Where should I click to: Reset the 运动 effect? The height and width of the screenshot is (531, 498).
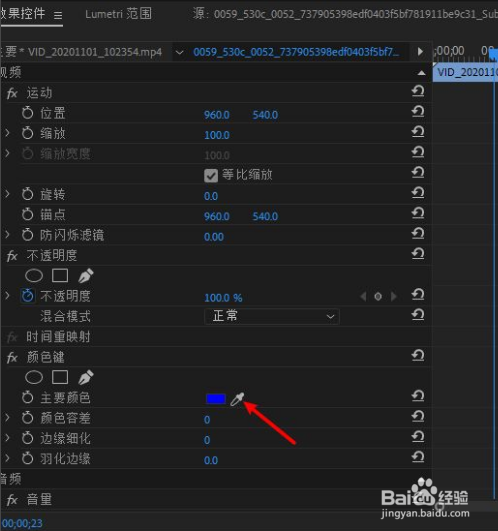point(418,91)
